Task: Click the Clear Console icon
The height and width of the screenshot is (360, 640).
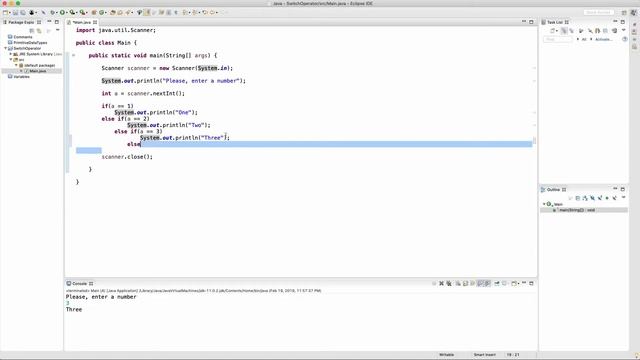Action: (x=458, y=283)
